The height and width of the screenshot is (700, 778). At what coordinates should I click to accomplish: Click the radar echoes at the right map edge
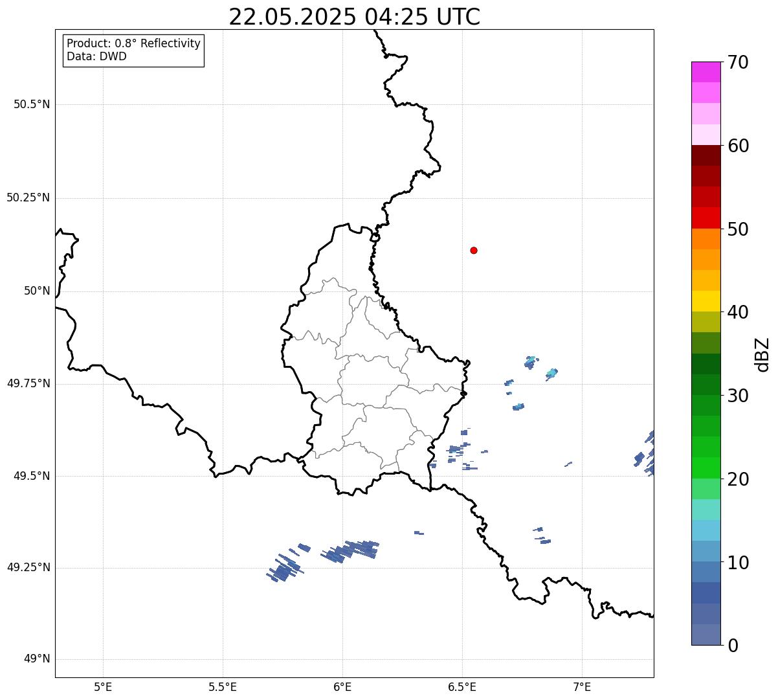pos(645,453)
